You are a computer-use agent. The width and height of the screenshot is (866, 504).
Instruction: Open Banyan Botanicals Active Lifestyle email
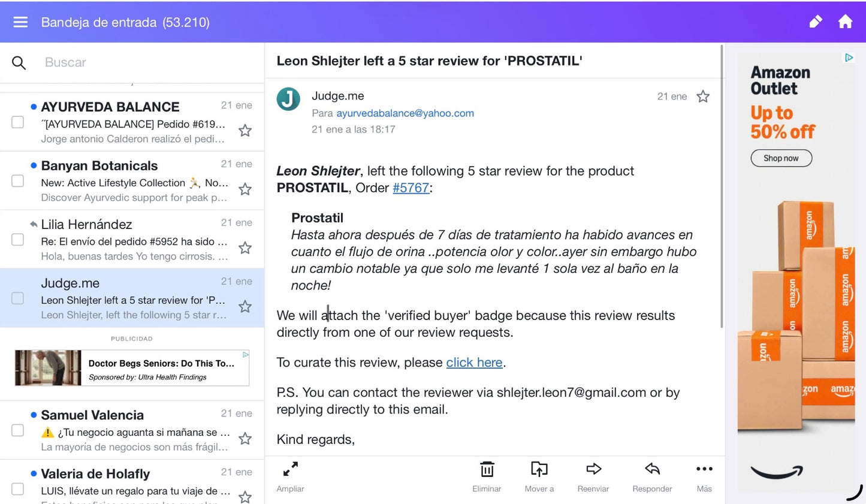coord(132,181)
